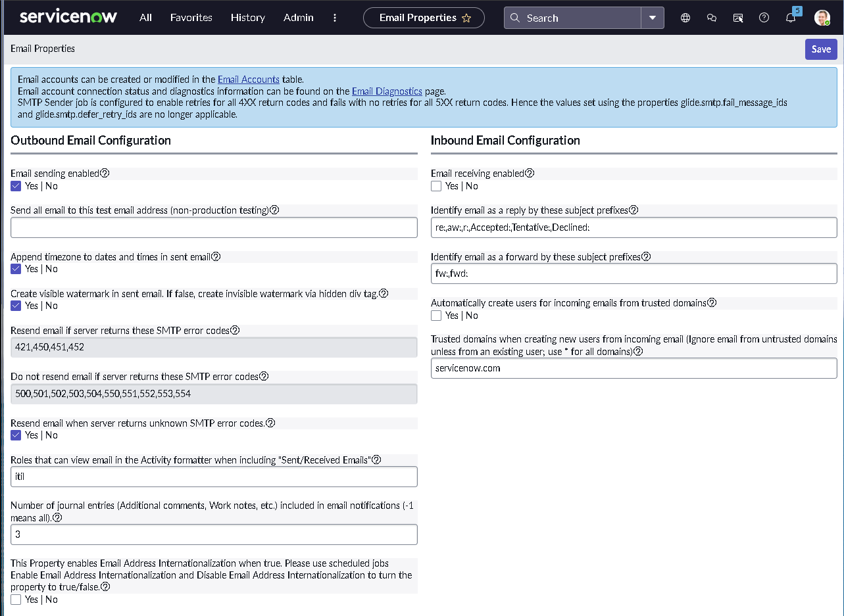Uncheck the Email sending enabled checkbox

(16, 186)
